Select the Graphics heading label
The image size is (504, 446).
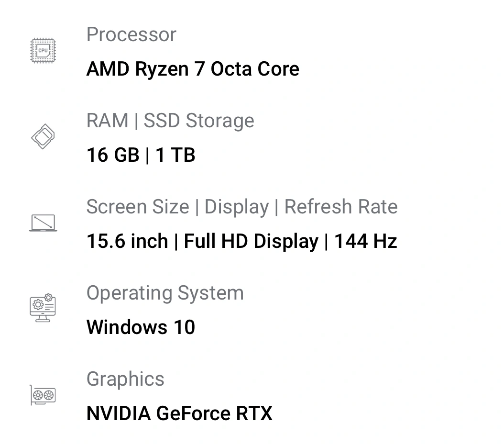coord(125,379)
